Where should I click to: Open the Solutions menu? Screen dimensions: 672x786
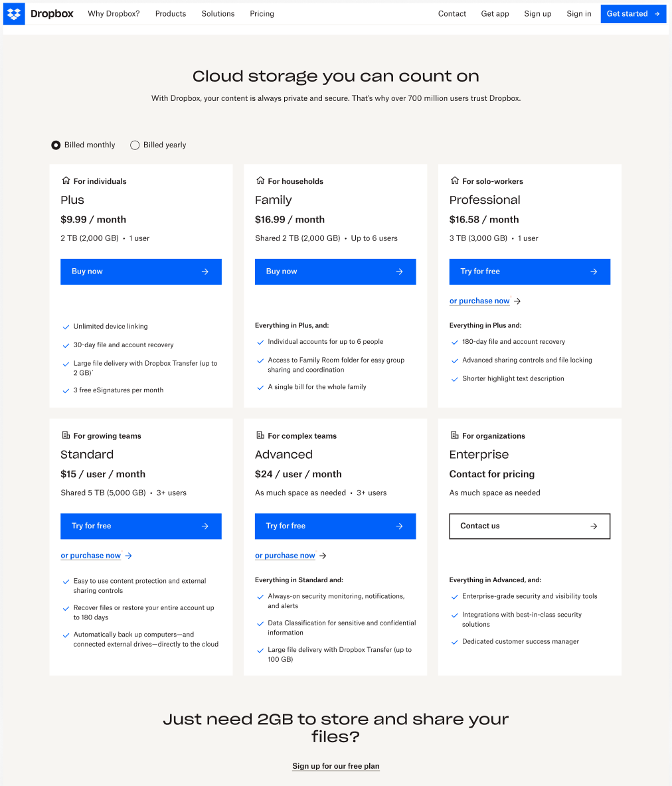[x=218, y=14]
